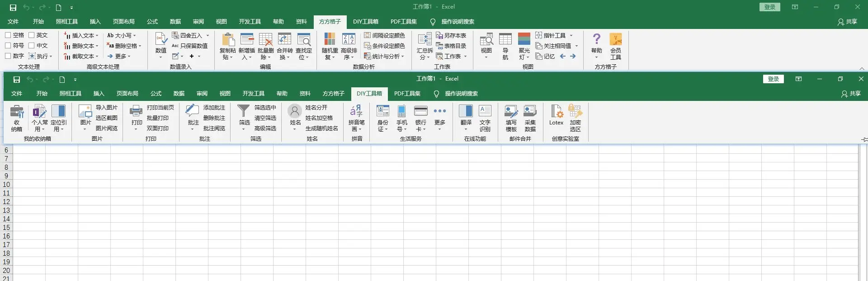This screenshot has width=868, height=281.
Task: Click 另存本表
Action: click(451, 35)
